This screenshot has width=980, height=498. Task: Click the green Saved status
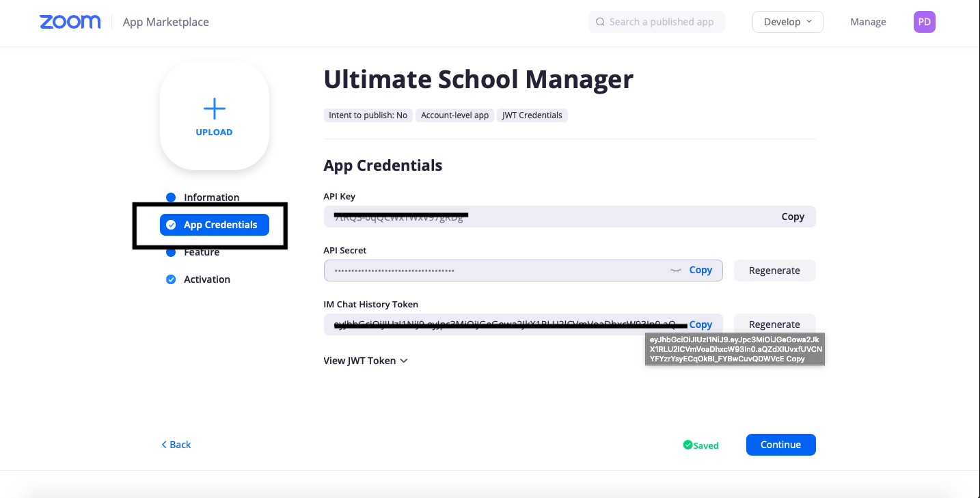click(700, 445)
